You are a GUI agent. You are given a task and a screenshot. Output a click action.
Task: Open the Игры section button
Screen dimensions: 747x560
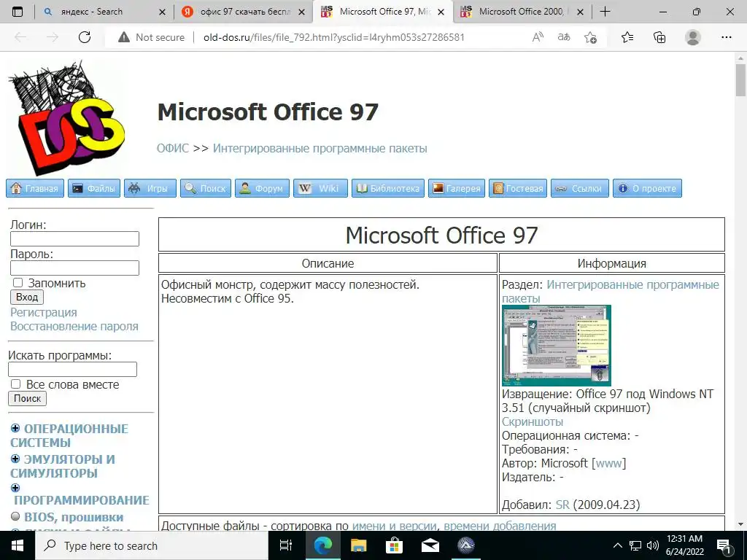click(150, 188)
